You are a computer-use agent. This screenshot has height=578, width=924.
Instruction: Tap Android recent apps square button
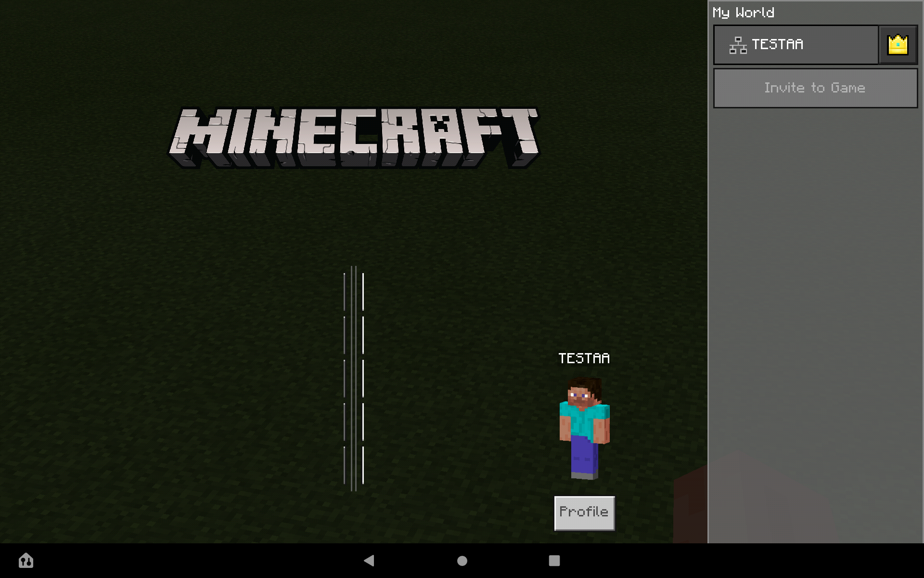[x=554, y=561]
